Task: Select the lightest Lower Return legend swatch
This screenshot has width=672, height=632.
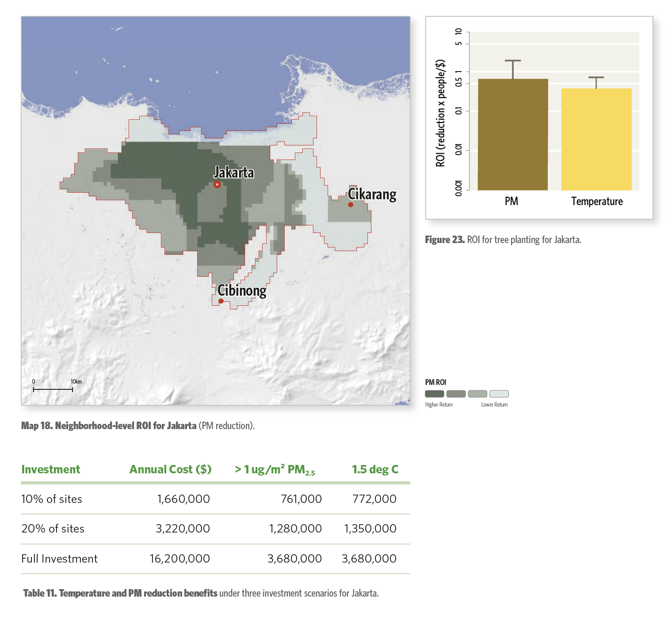Action: pos(499,394)
